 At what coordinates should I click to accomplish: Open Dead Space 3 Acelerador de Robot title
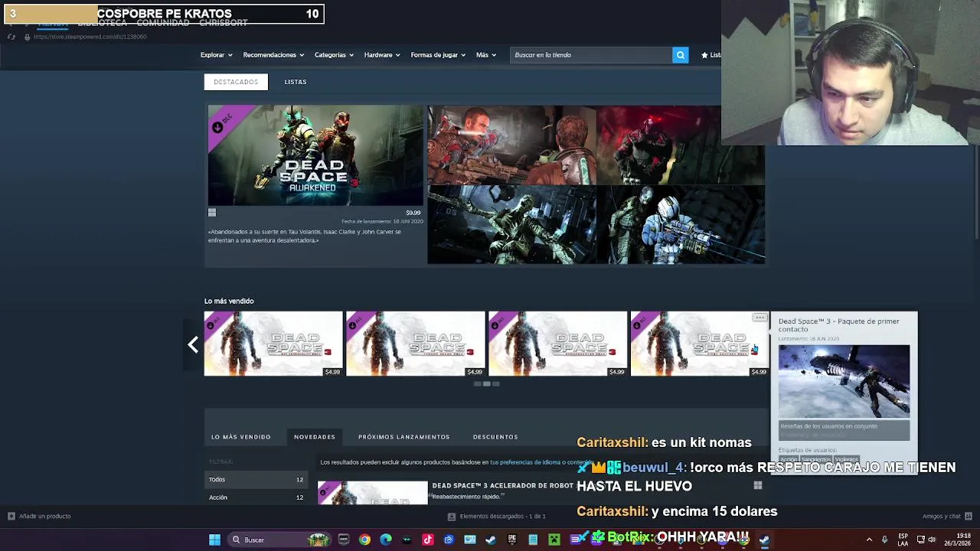(503, 485)
